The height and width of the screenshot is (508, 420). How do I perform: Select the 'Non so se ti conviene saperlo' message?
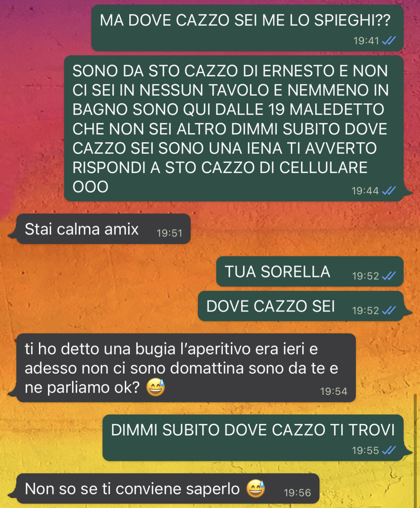pos(167,488)
